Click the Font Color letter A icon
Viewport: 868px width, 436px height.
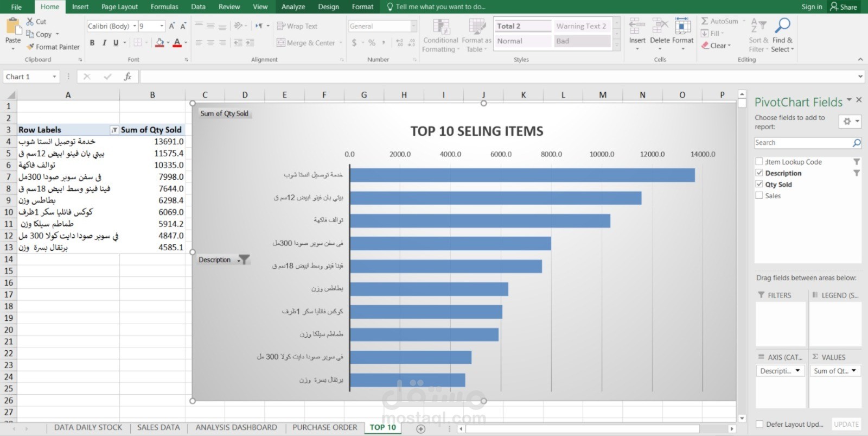tap(177, 42)
